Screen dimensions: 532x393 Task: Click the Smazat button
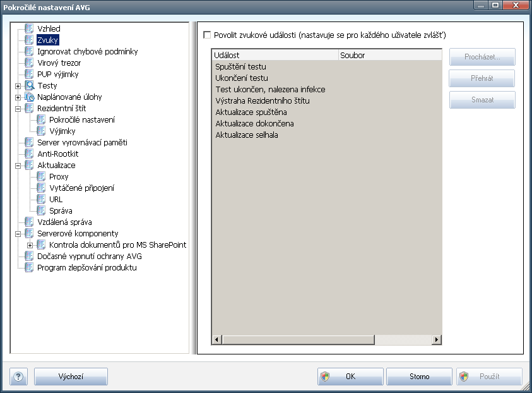[x=482, y=100]
